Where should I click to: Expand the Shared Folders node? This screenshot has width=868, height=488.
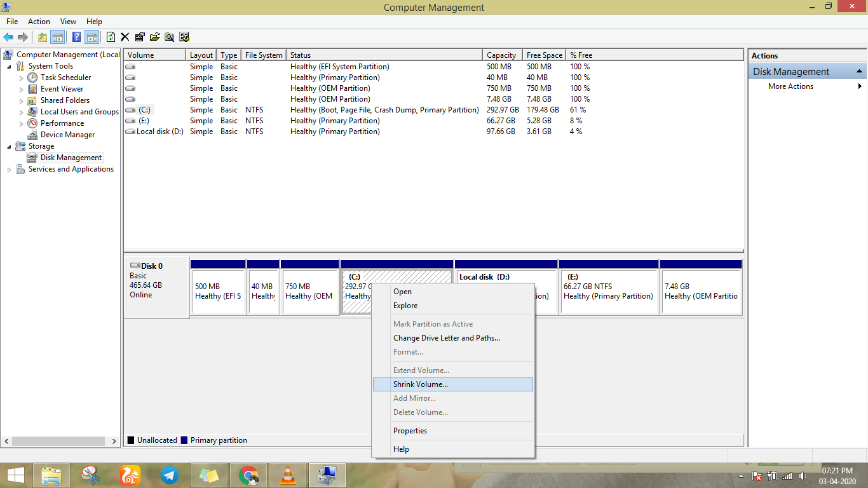click(x=21, y=101)
